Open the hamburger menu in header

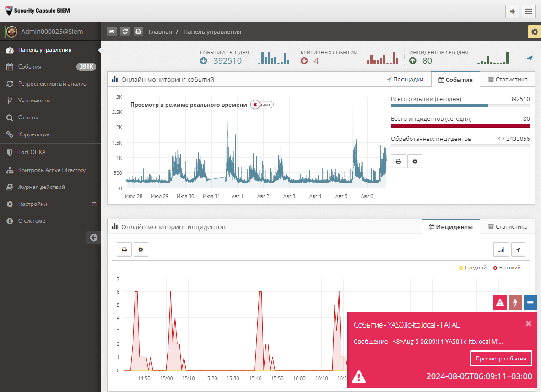(x=529, y=11)
